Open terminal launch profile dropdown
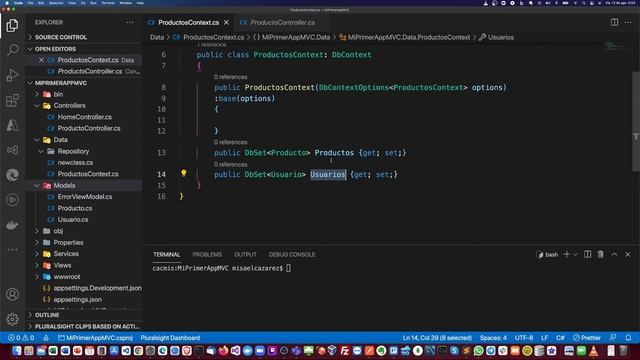Viewport: 640px width, 360px height. pos(576,254)
